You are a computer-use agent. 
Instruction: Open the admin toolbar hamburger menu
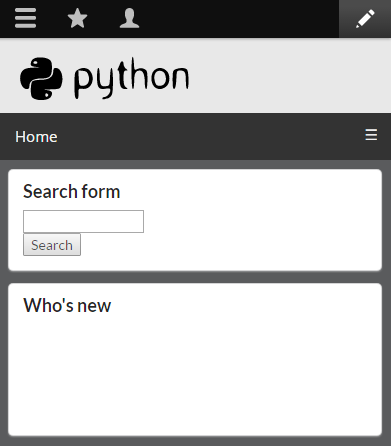pos(26,18)
